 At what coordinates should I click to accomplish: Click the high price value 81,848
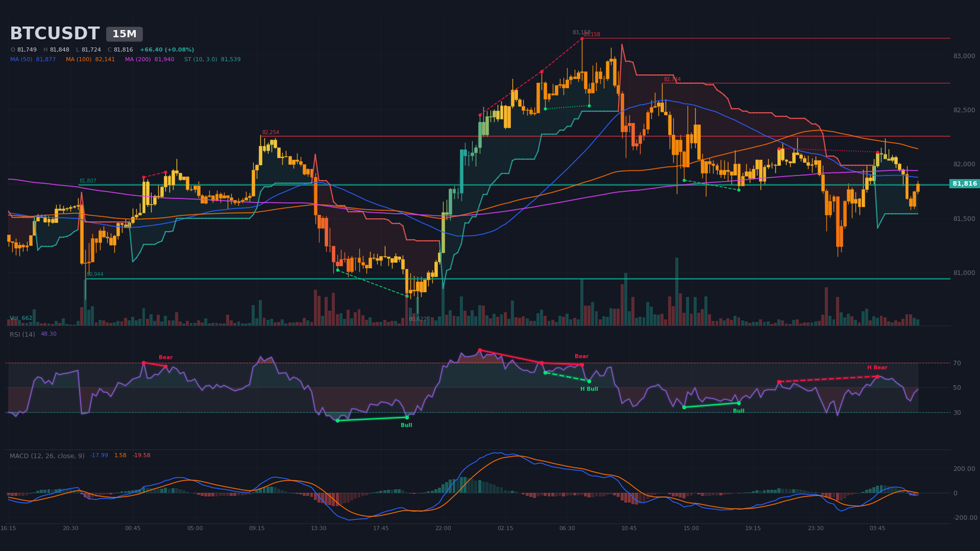(x=59, y=50)
